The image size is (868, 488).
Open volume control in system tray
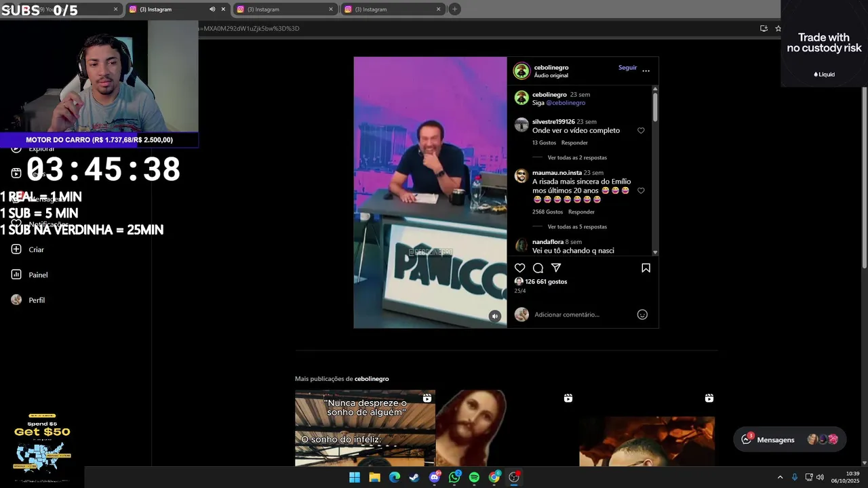[820, 477]
